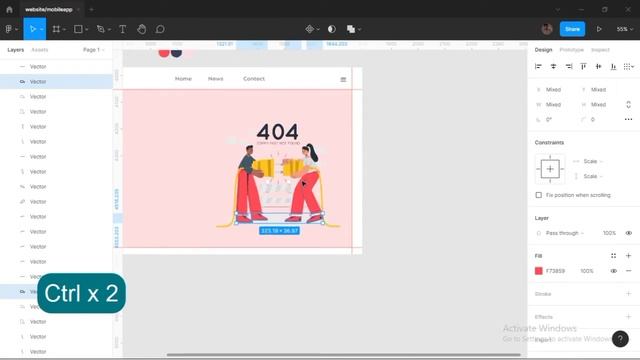Open the Move tool dropdown arrow
Viewport: 640px width, 360px height.
(42, 29)
